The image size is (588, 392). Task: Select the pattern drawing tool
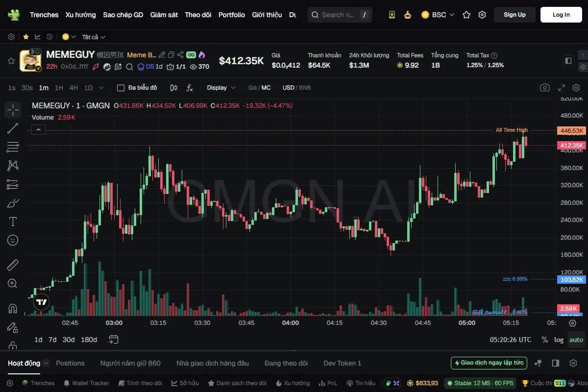point(13,166)
